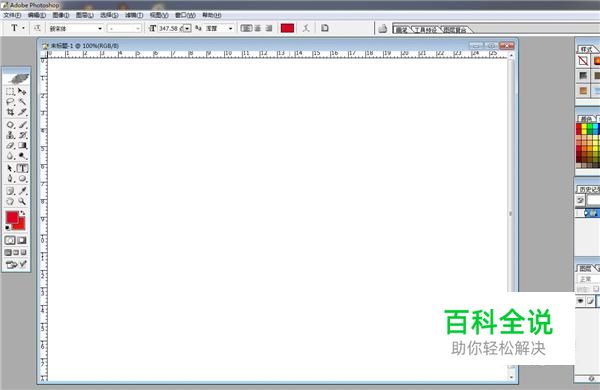This screenshot has height=390, width=600.
Task: Open the Filter menu
Action: click(x=134, y=15)
